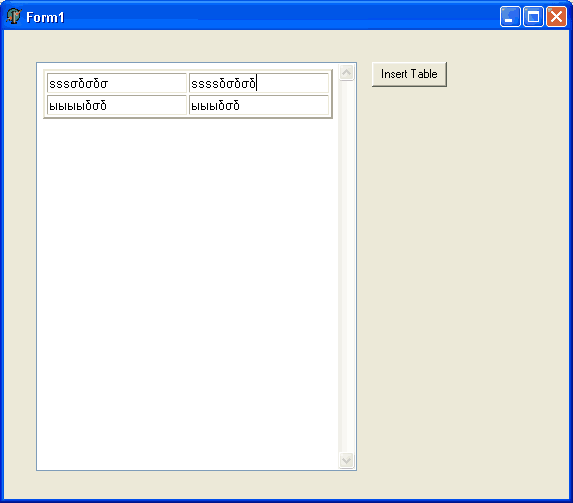573x503 pixels.
Task: Minimize the Form1 window
Action: (x=510, y=17)
